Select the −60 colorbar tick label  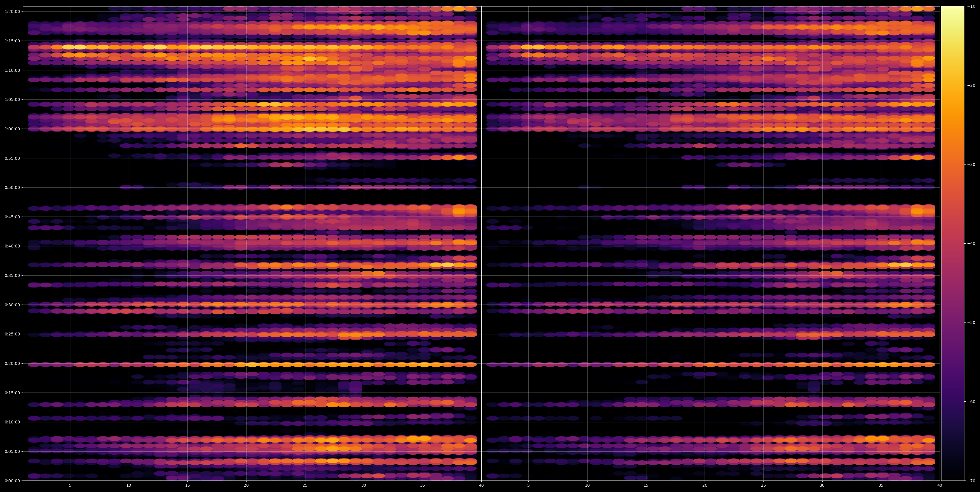[x=971, y=401]
